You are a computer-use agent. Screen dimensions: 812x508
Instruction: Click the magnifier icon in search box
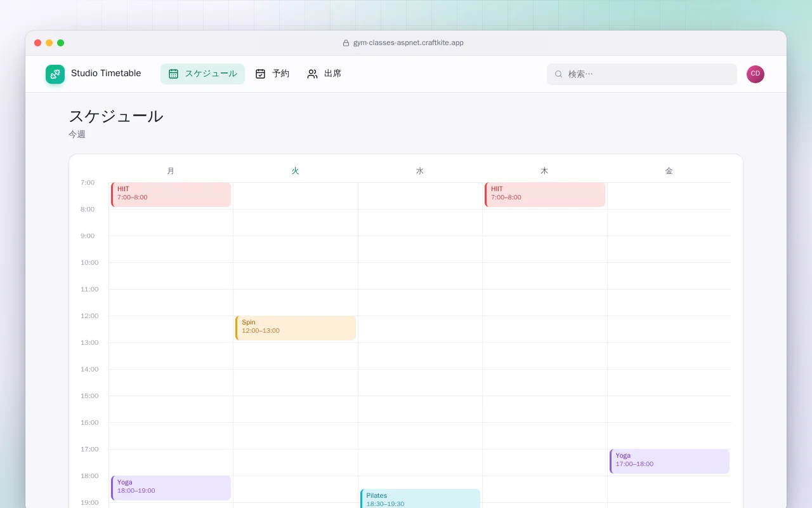(559, 74)
